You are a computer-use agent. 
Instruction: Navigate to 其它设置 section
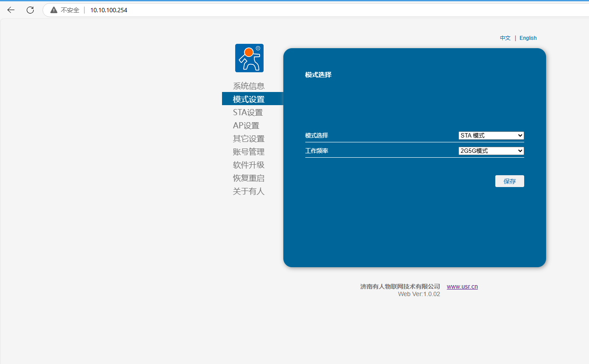pos(249,139)
